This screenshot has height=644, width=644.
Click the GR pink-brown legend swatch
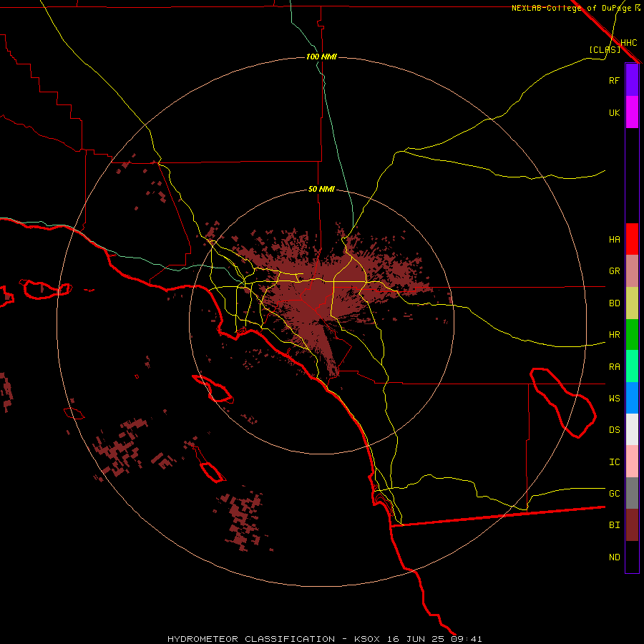[x=632, y=271]
